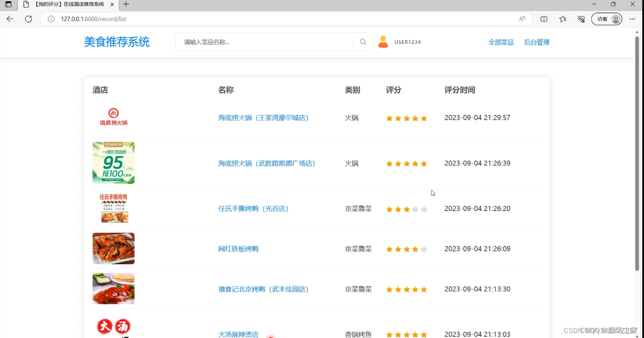Open the 网红铁板烤鸭 restaurant page
Screen dimensions: 644x338
pos(238,249)
